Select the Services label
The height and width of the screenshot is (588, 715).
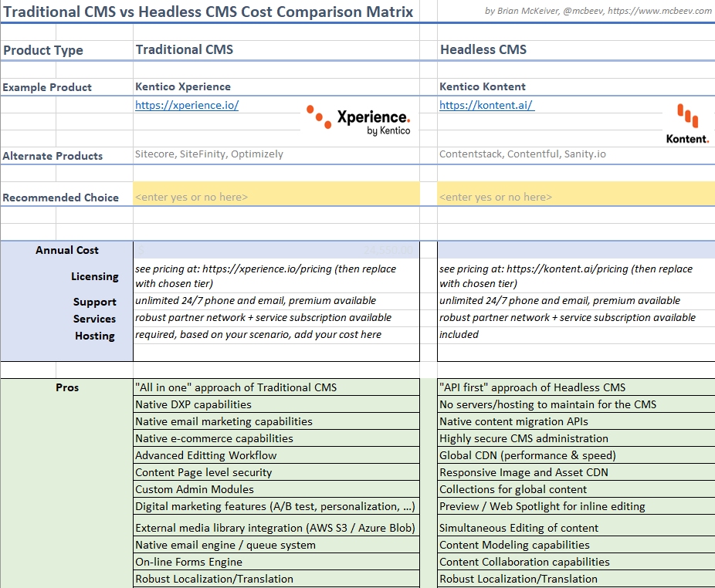click(94, 319)
